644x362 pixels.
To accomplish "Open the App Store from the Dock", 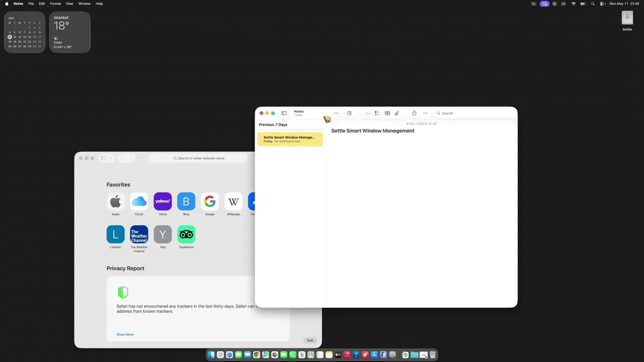I will [374, 354].
